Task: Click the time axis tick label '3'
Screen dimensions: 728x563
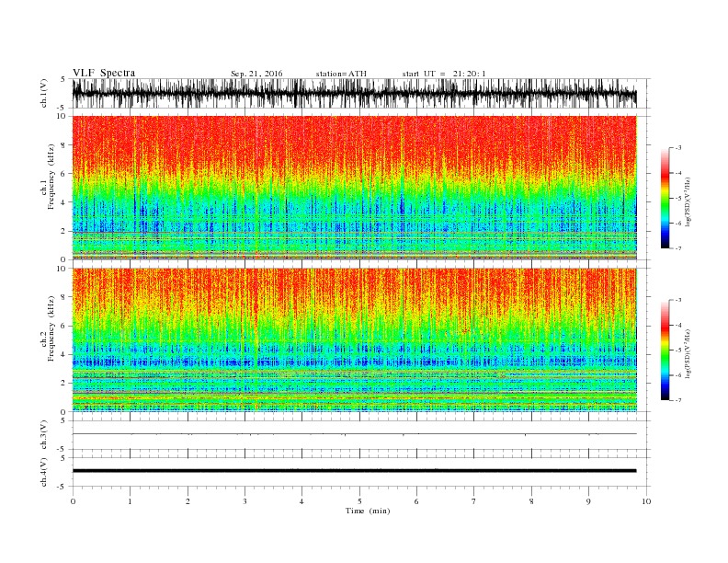Action: [x=245, y=501]
